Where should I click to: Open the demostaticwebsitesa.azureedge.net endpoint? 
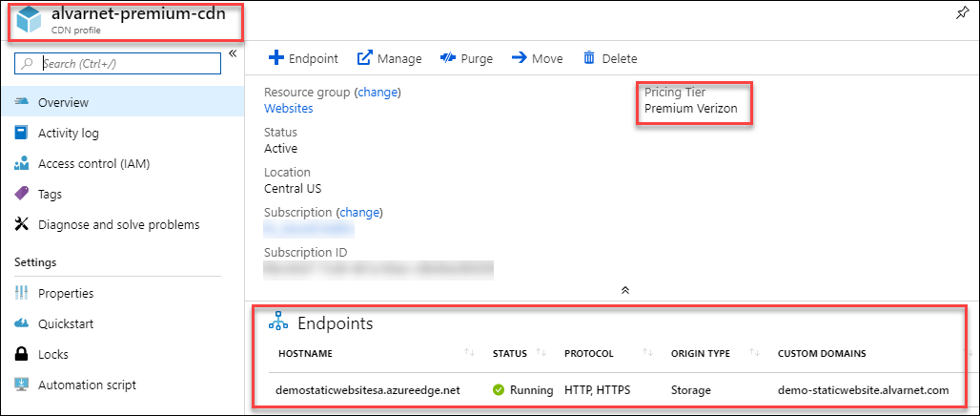pyautogui.click(x=369, y=389)
